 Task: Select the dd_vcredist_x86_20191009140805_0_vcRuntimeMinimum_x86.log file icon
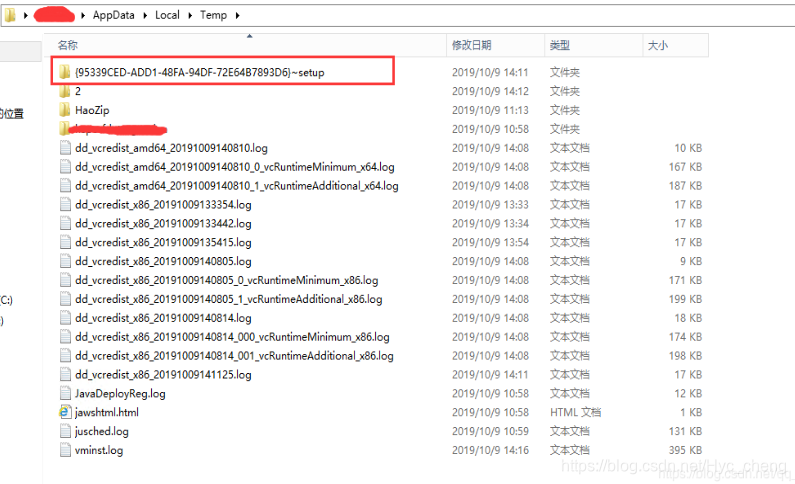[x=65, y=280]
